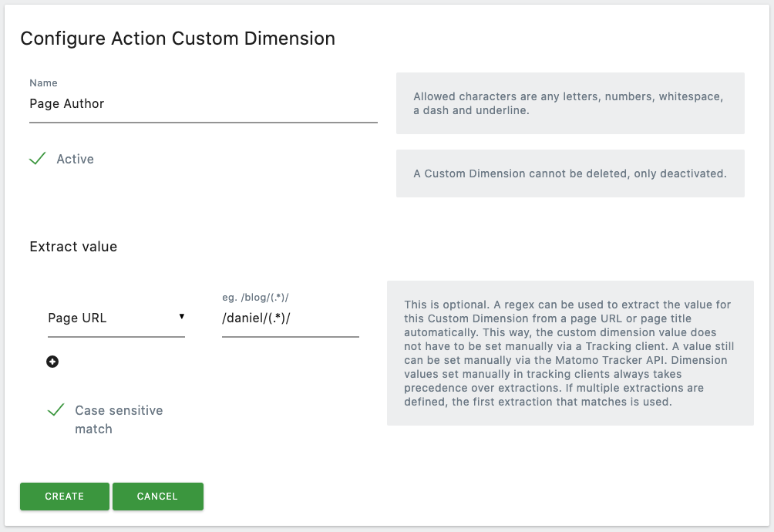Select a source from the Page URL combo box
774x532 pixels.
pyautogui.click(x=116, y=317)
